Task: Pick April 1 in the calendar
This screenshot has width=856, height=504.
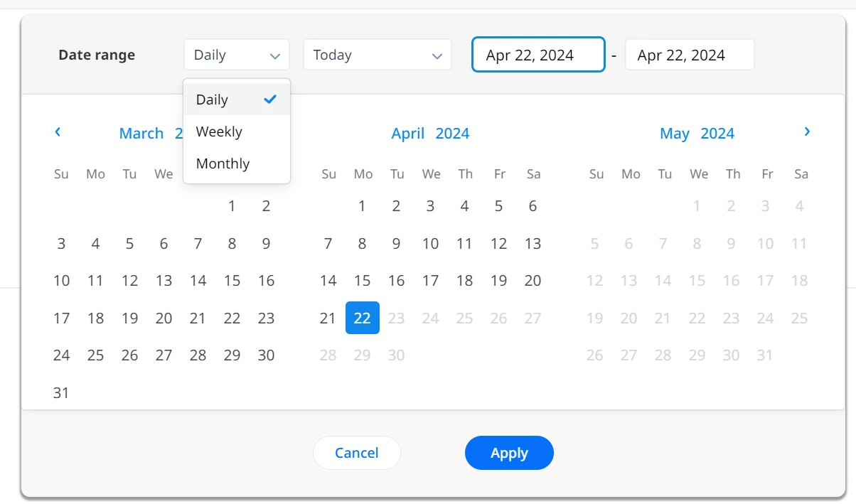Action: point(363,206)
